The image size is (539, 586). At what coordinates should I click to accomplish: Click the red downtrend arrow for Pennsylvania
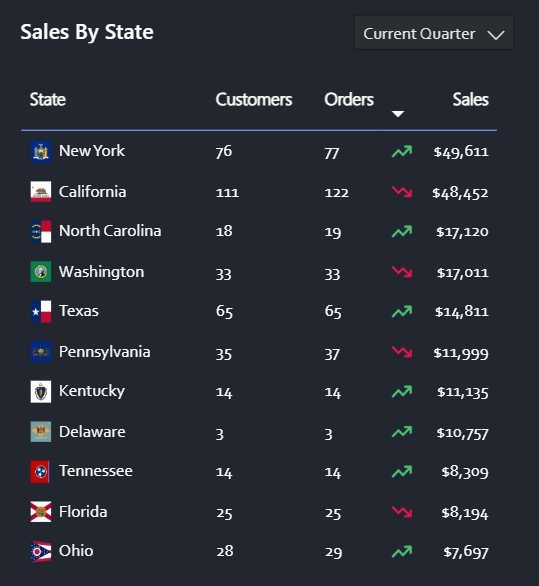pos(402,352)
